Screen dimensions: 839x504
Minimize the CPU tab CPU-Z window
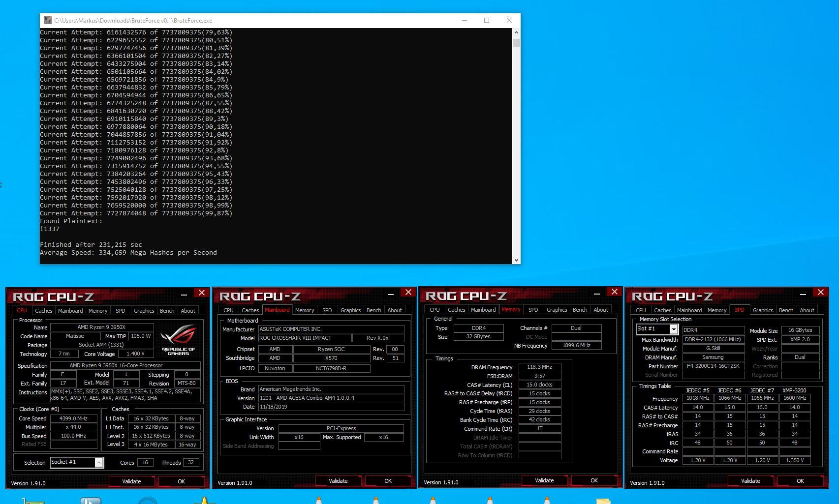point(184,294)
